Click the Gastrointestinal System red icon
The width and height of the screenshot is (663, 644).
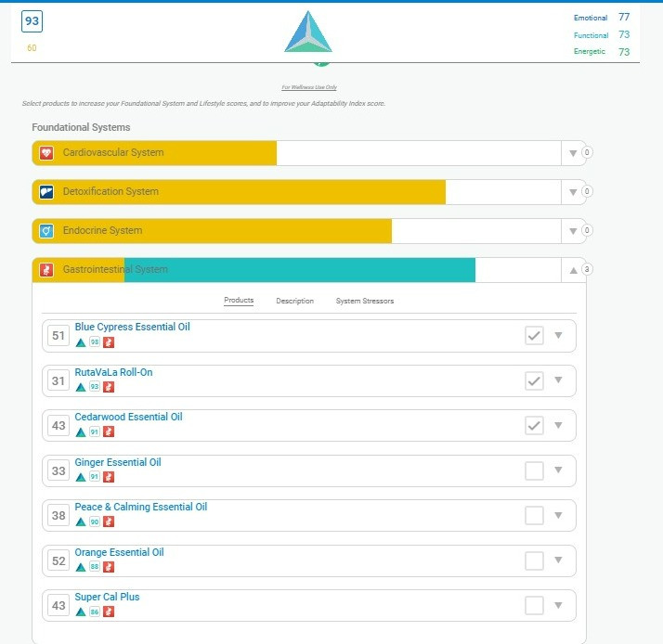46,270
